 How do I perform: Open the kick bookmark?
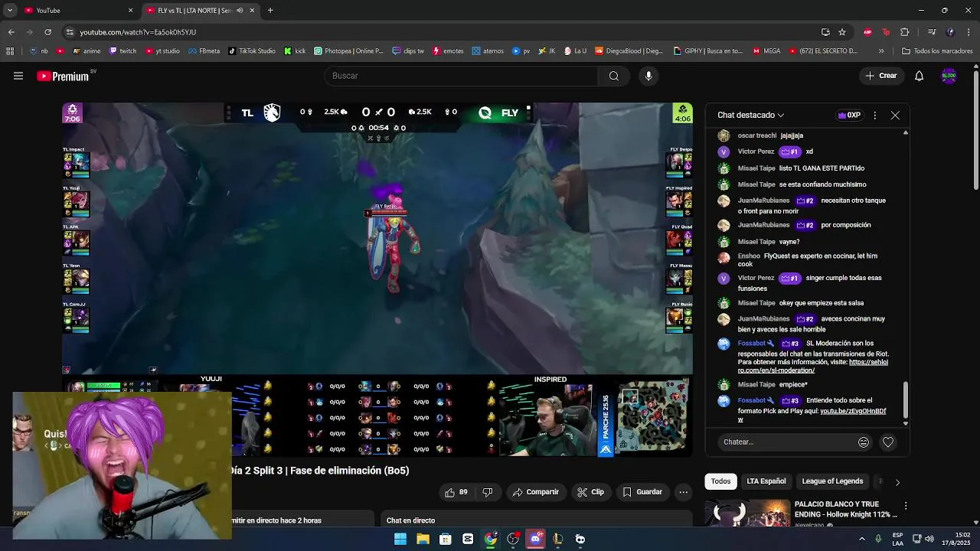(x=295, y=51)
